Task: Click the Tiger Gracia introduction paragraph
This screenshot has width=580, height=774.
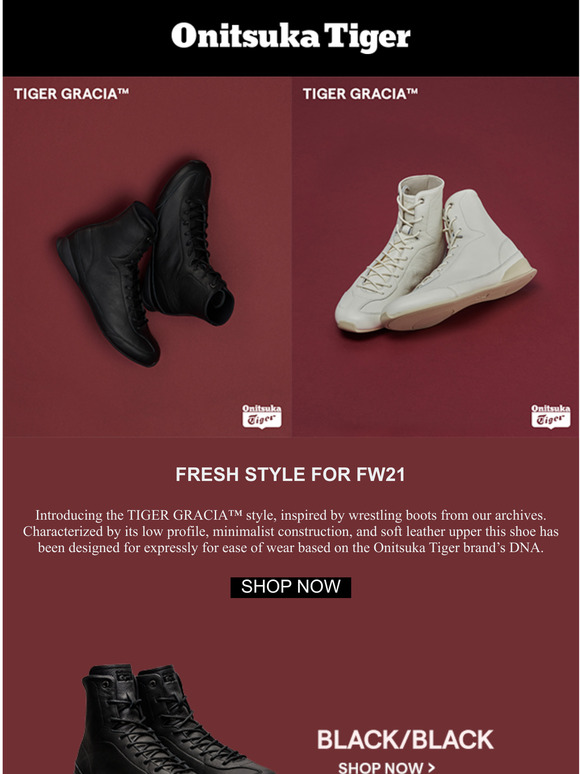Action: (x=290, y=532)
